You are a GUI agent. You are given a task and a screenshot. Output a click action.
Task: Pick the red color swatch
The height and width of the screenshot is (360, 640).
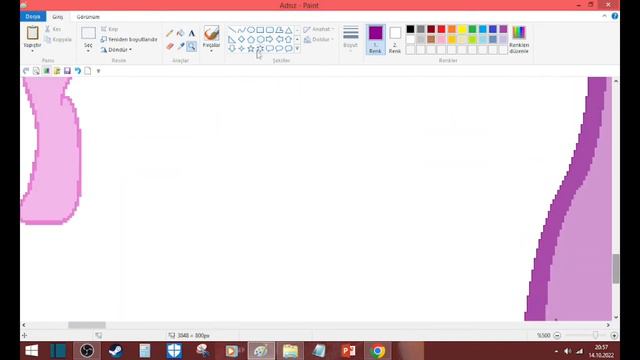pyautogui.click(x=441, y=29)
